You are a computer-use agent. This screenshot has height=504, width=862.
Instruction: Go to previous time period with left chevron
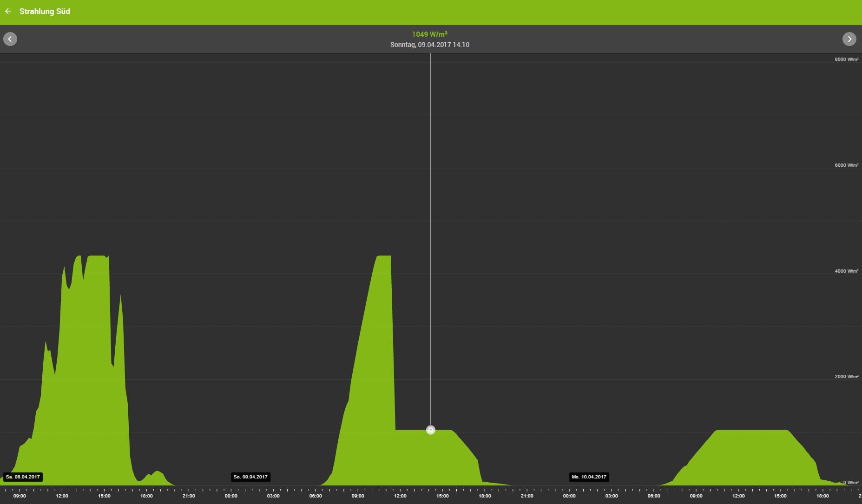[x=10, y=39]
